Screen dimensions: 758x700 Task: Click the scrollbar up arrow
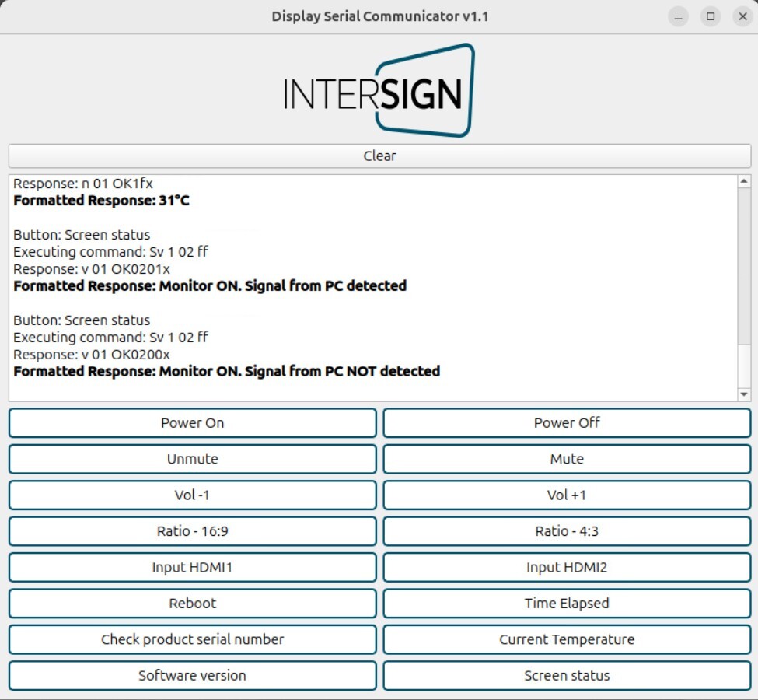743,180
